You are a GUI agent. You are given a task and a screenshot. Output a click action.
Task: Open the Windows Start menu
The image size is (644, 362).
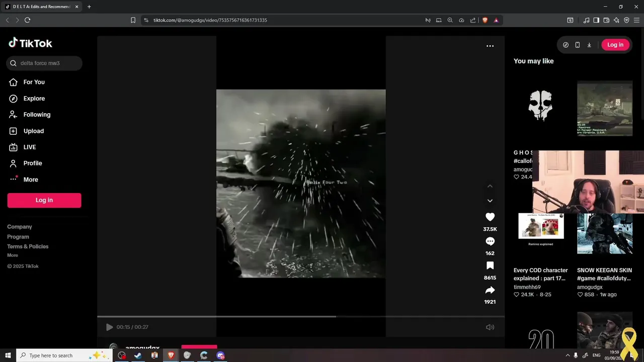tap(8, 355)
